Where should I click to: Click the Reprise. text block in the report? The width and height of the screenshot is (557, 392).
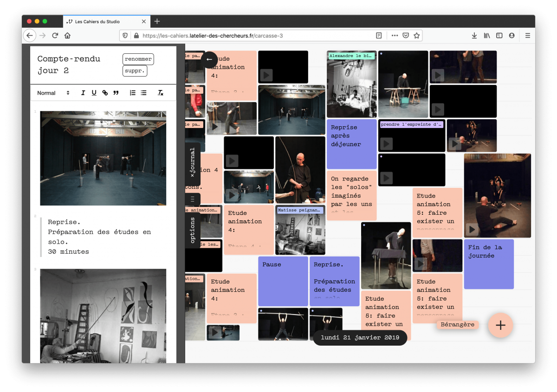coord(99,237)
